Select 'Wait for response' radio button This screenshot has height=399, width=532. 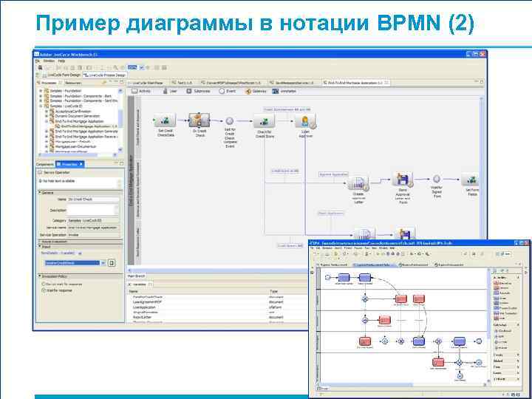(44, 290)
